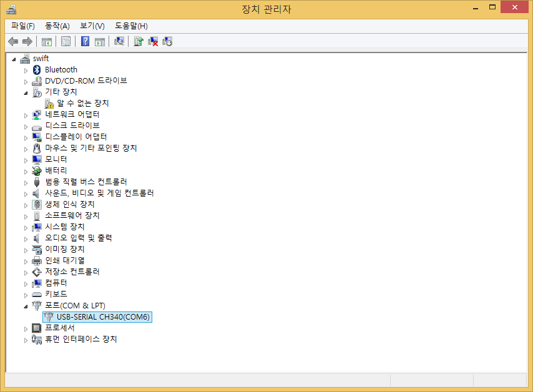Expand the 모니터 category

26,160
